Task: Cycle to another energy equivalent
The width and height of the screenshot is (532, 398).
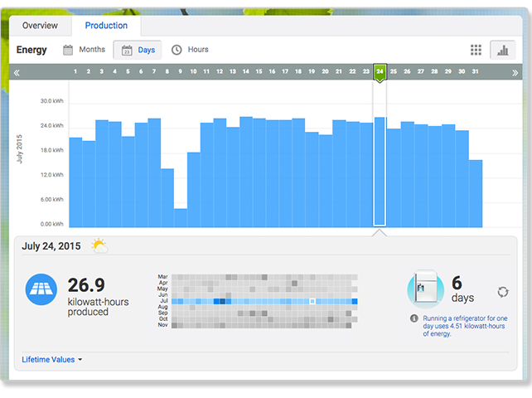Action: point(503,292)
